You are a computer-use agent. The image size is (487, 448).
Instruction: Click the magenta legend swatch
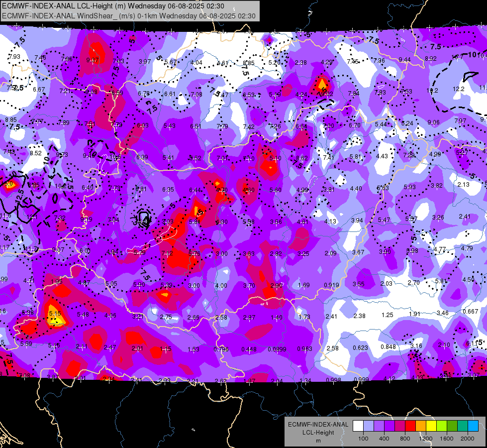click(x=400, y=426)
